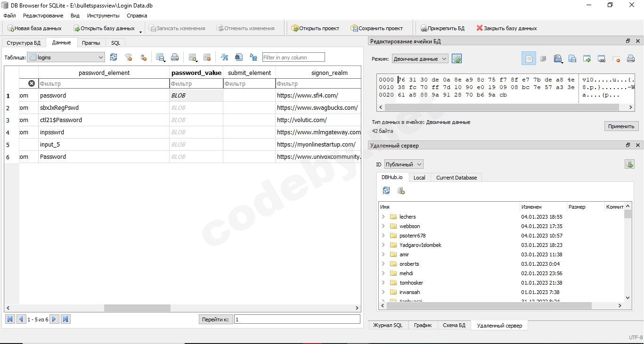Click the Print icon in cell editor
The width and height of the screenshot is (644, 344).
[631, 59]
